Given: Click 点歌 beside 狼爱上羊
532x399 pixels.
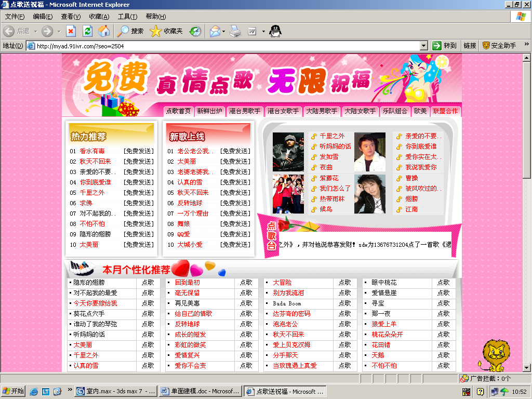Looking at the screenshot, I should click(444, 324).
